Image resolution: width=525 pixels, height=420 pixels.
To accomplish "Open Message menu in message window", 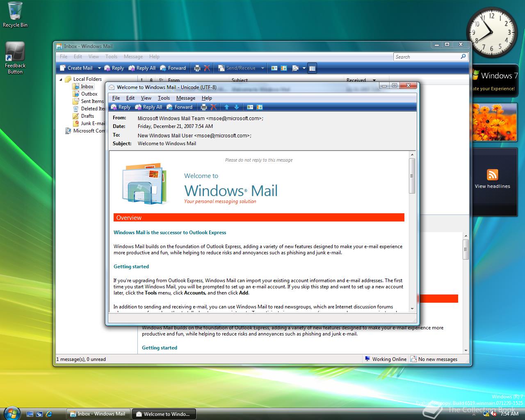I will [x=186, y=98].
